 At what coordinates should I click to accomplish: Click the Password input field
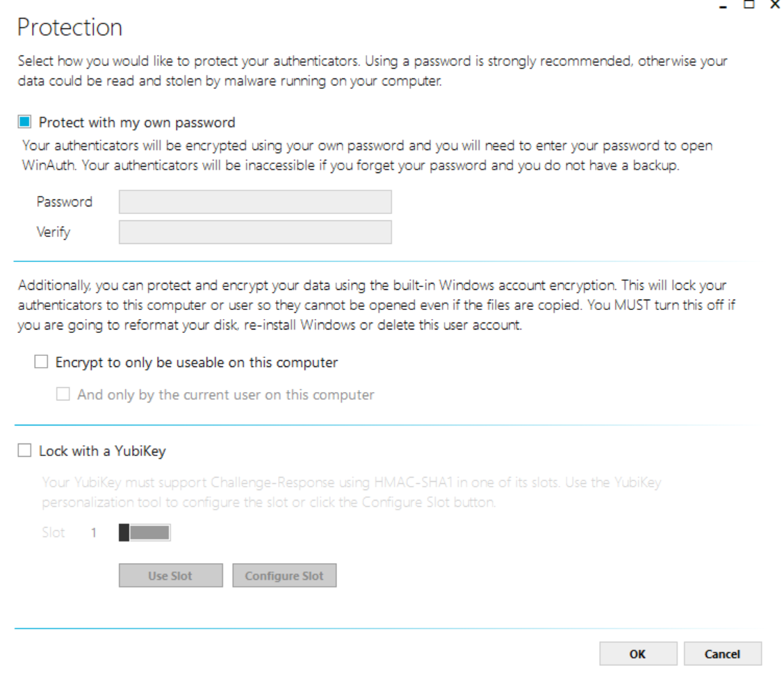(x=255, y=202)
